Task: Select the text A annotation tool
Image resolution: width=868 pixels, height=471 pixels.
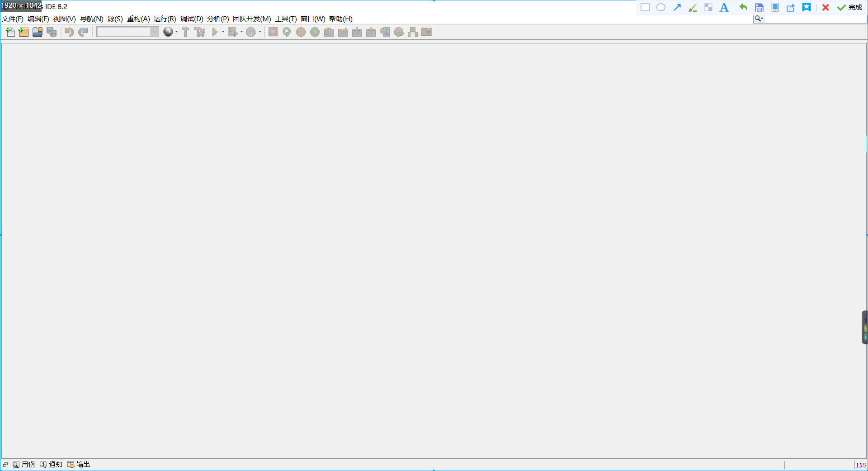Action: click(x=724, y=7)
